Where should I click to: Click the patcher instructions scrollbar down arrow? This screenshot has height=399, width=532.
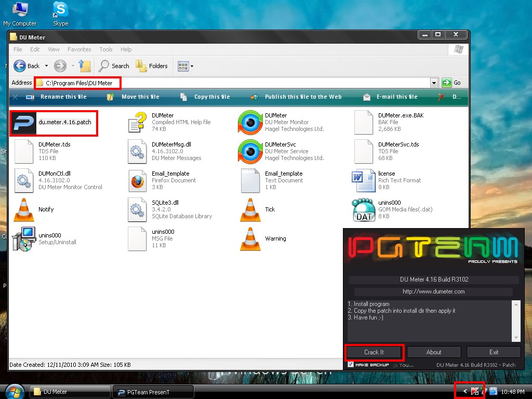(516, 338)
